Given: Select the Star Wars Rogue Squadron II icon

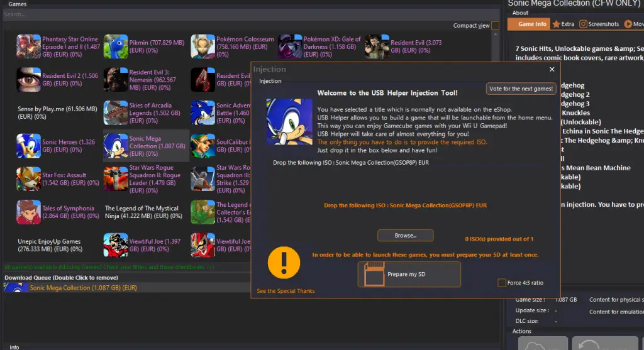Looking at the screenshot, I should (116, 179).
